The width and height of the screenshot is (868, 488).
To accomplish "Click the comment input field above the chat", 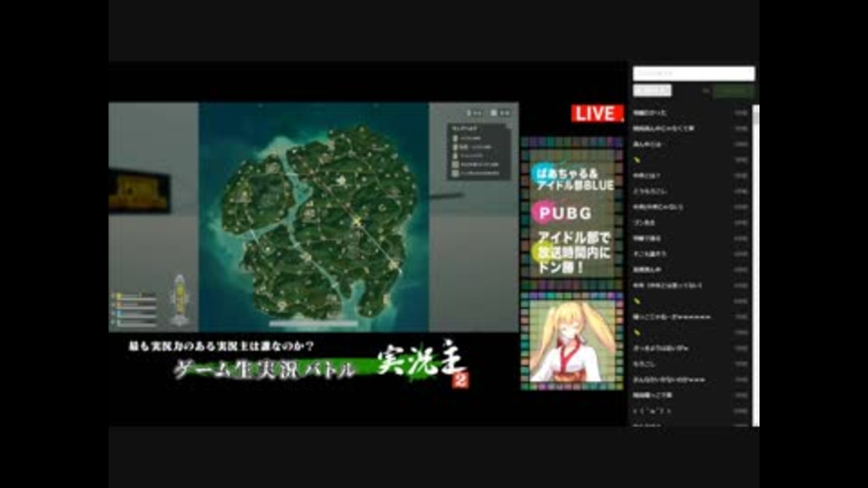I will (x=693, y=73).
